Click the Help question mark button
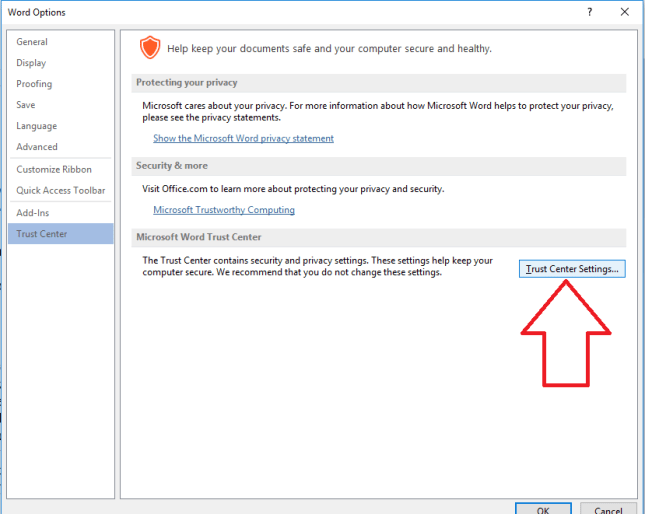 [591, 12]
